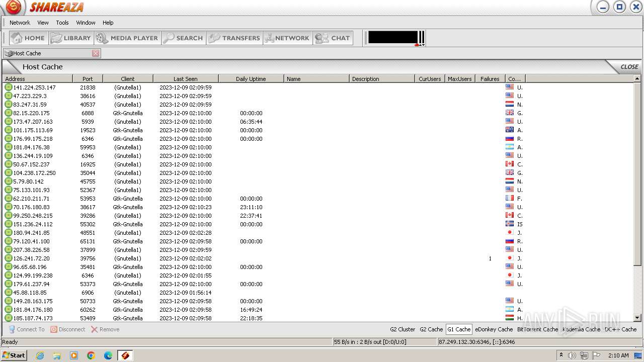The image size is (644, 362).
Task: Open the Transfers view
Action: click(234, 38)
